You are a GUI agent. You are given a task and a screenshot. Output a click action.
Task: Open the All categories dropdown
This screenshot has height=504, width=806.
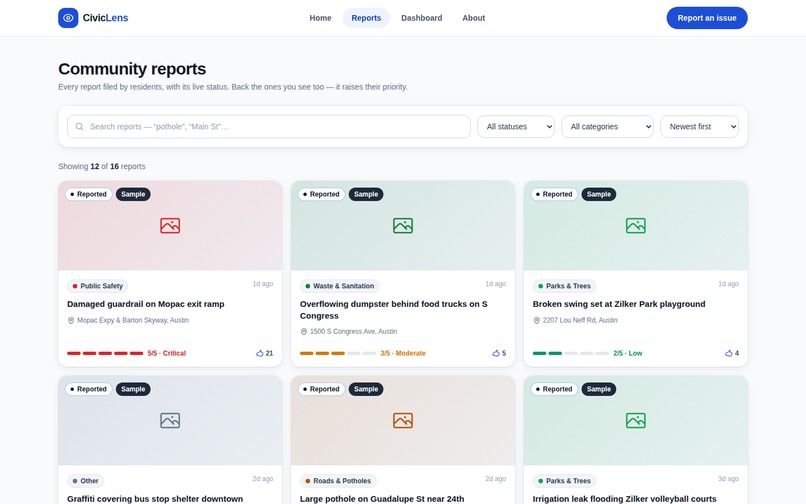(607, 127)
